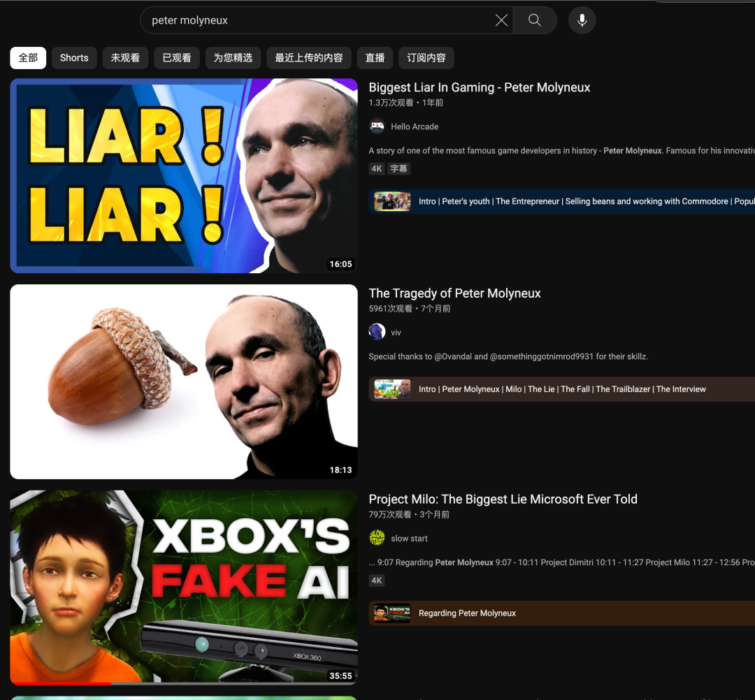Screen dimensions: 755x700
Task: Open Hello Arcade channel avatar
Action: click(377, 126)
